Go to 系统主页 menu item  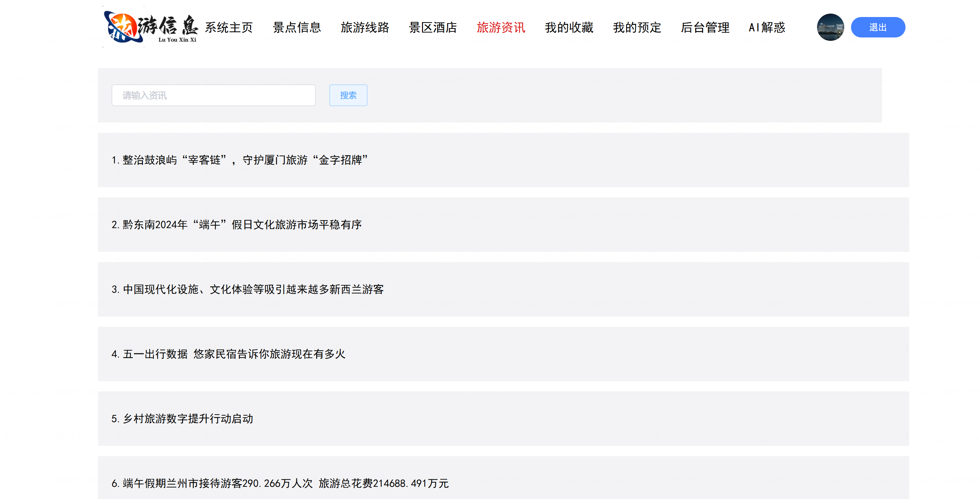(229, 28)
